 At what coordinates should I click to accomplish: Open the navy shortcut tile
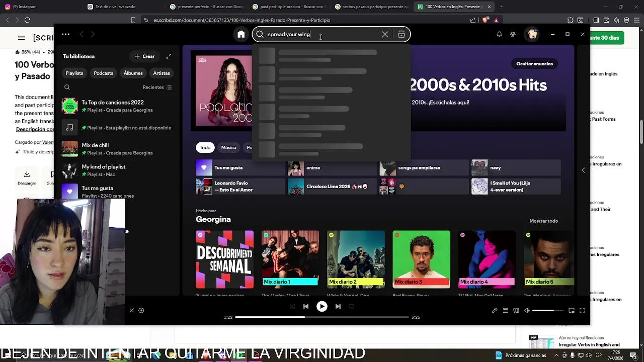(516, 168)
